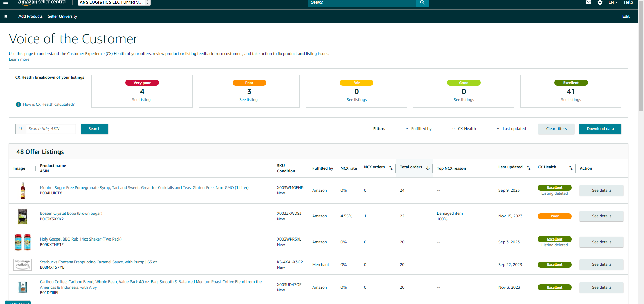The height and width of the screenshot is (304, 644).
Task: Click the light green Good badge
Action: (x=464, y=83)
